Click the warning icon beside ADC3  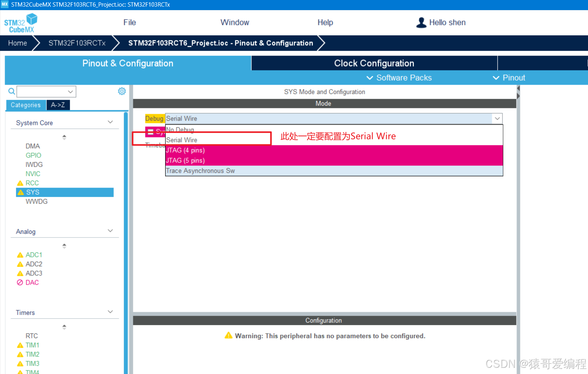(x=20, y=273)
